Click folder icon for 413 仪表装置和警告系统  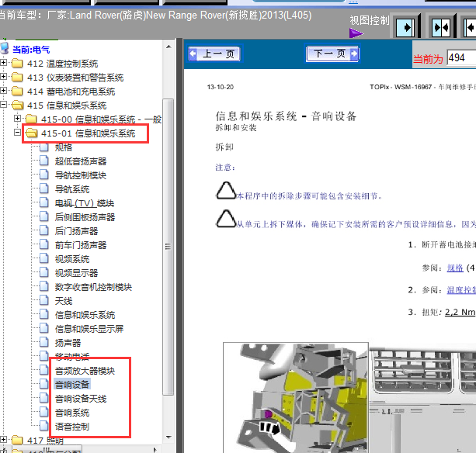[17, 78]
